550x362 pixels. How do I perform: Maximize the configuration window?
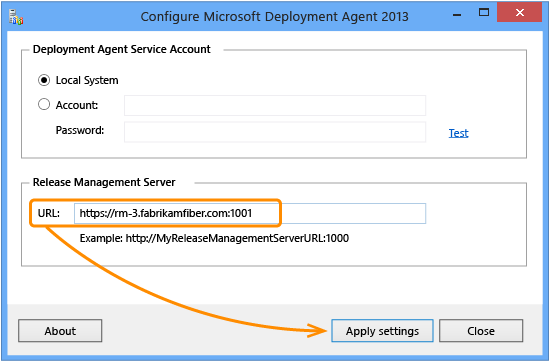(x=484, y=13)
